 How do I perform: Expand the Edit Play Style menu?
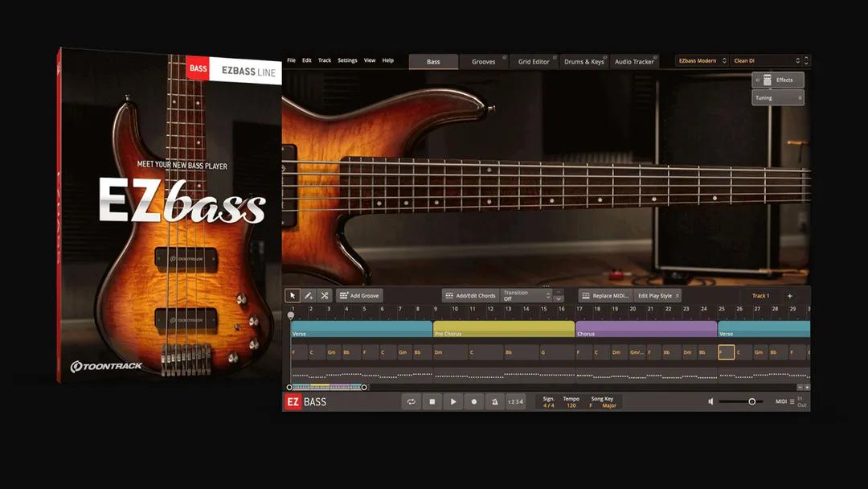(657, 296)
